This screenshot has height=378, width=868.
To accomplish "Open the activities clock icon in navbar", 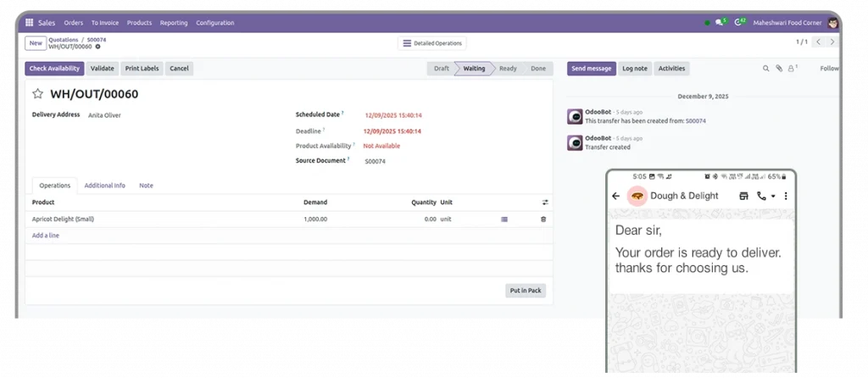I will 740,23.
